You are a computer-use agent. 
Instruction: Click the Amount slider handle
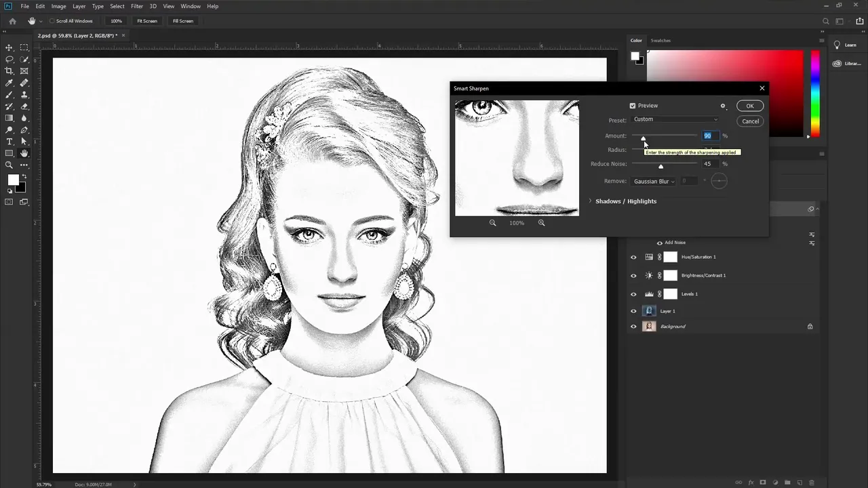click(644, 138)
